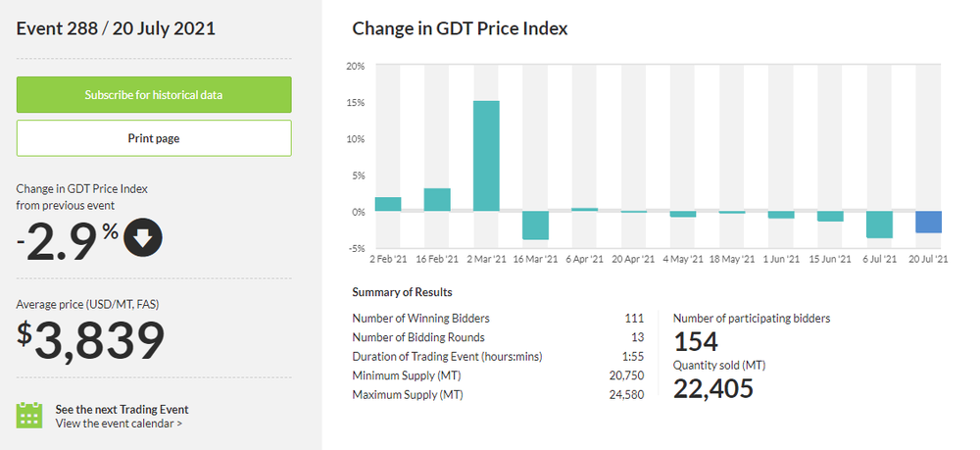Open the View the event calendar link

click(x=119, y=424)
